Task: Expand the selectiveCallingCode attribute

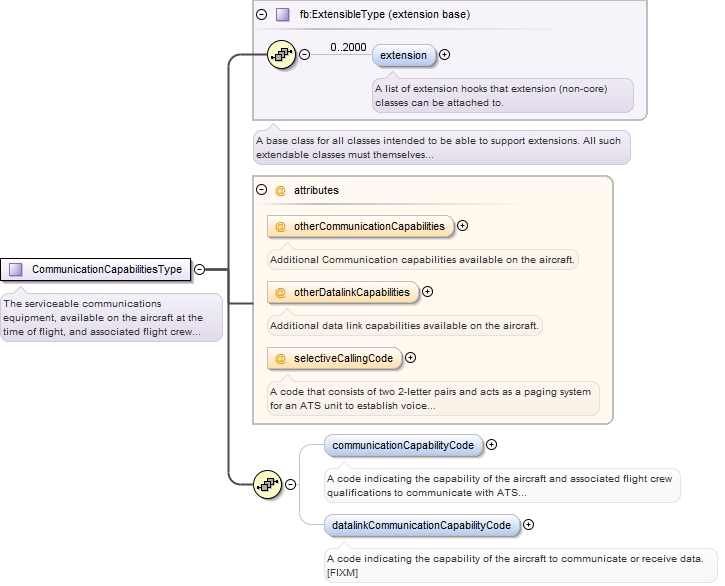Action: coord(410,358)
